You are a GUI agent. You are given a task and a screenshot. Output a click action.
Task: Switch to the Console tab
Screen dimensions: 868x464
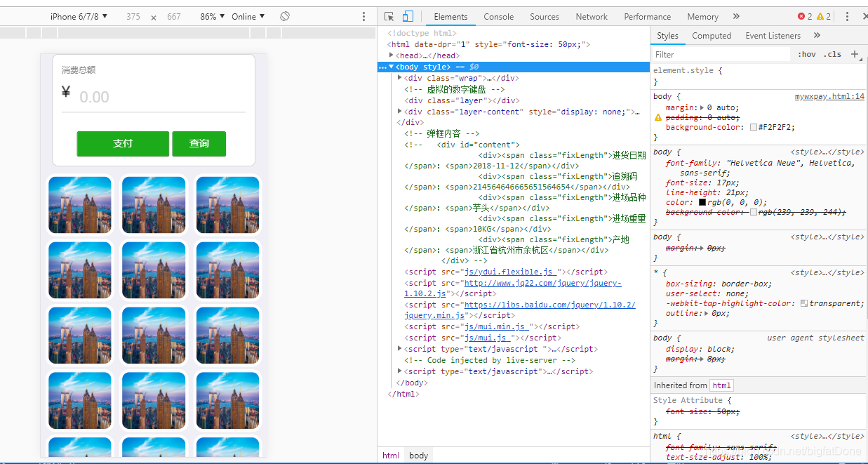pos(498,16)
